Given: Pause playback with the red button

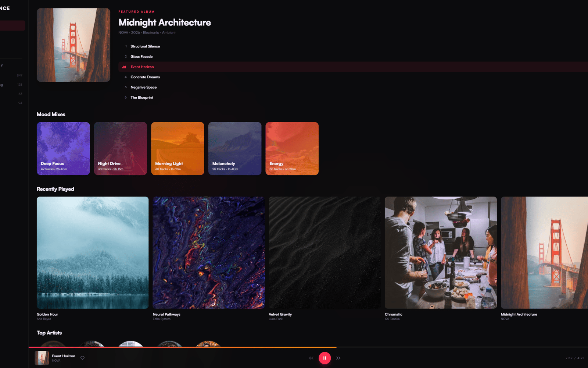Looking at the screenshot, I should tap(325, 358).
